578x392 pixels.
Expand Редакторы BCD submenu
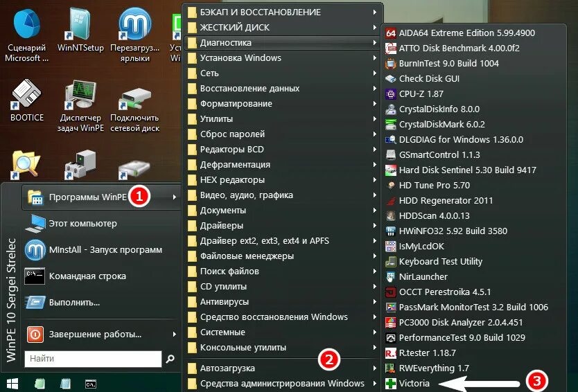(283, 150)
